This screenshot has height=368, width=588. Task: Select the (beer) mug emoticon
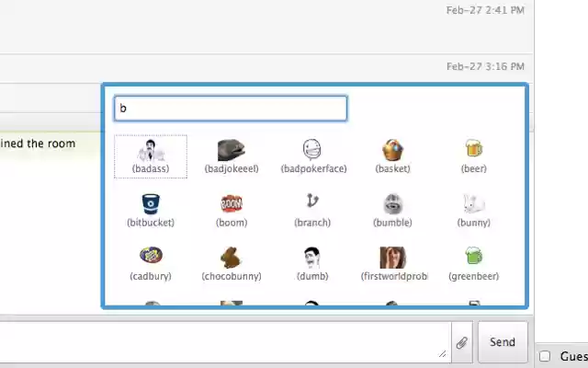474,156
